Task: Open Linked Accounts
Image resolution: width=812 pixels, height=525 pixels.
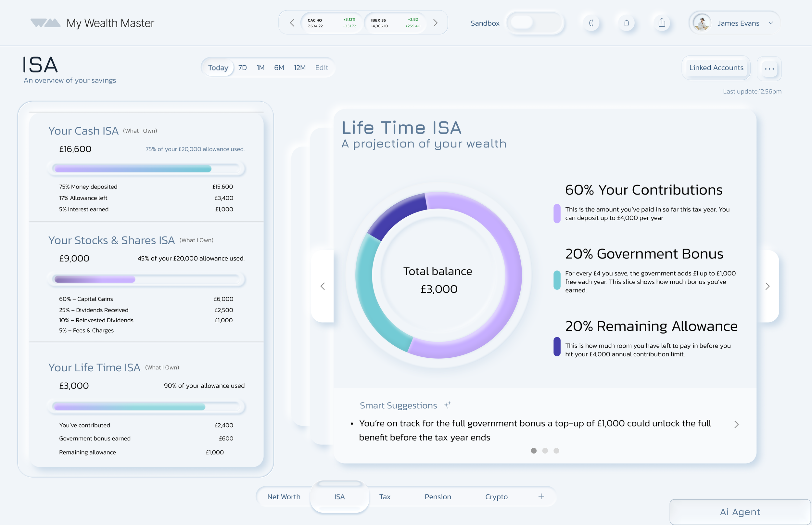Action: (x=716, y=68)
